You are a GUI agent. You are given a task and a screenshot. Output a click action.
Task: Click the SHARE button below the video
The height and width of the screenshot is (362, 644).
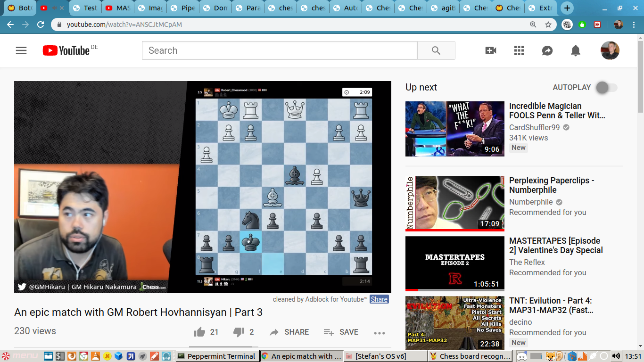click(x=289, y=332)
